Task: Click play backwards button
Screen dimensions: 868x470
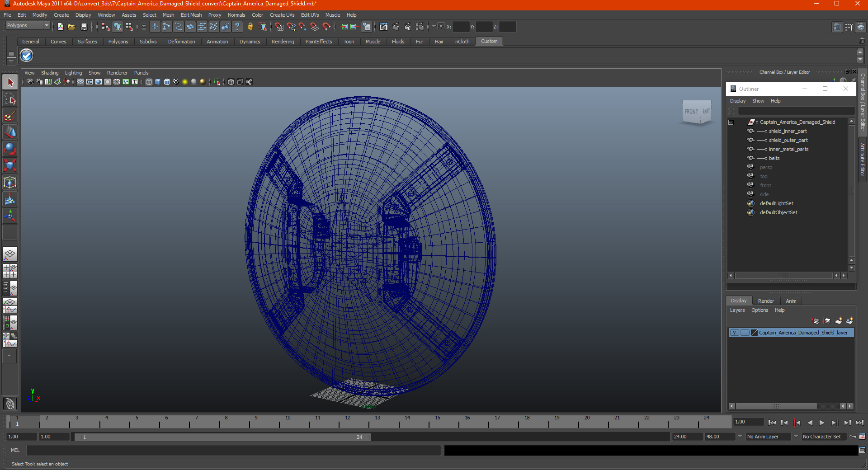Action: click(810, 423)
